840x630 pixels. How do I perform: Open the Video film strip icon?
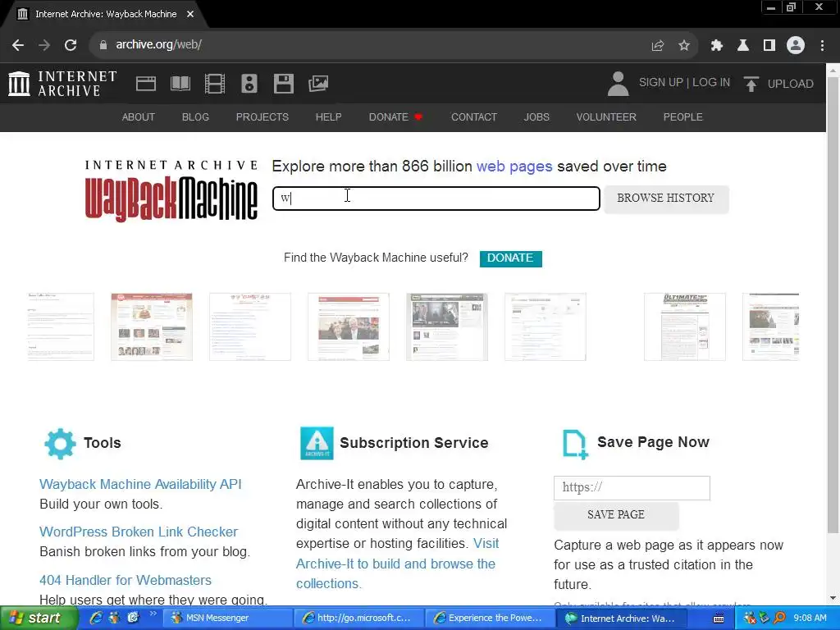pos(215,84)
